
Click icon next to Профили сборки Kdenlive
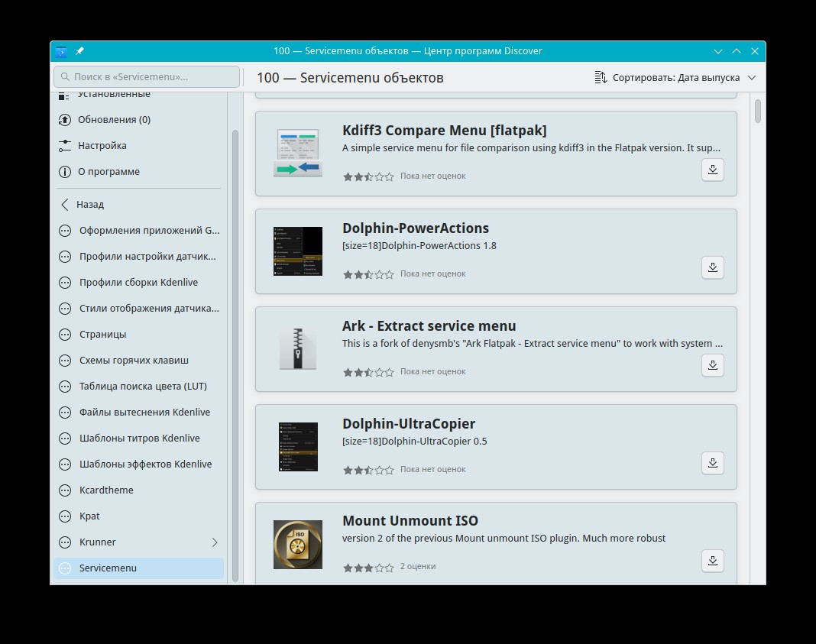pos(64,283)
